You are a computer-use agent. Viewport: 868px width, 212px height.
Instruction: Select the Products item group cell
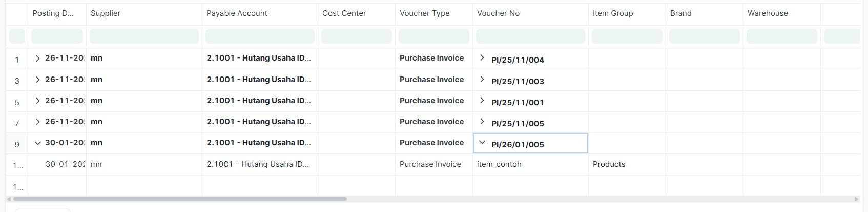609,164
